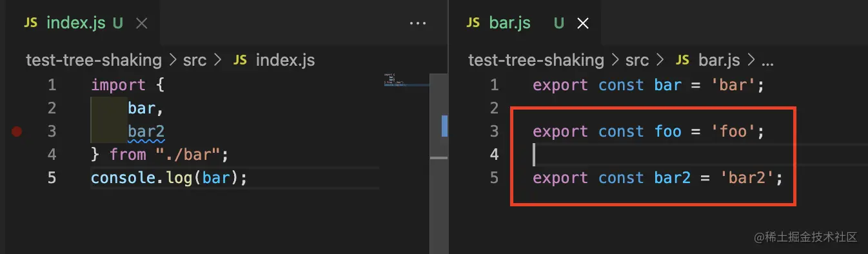Open test-tree-shaking breadcrumb in index.js pane
868x254 pixels.
point(94,60)
